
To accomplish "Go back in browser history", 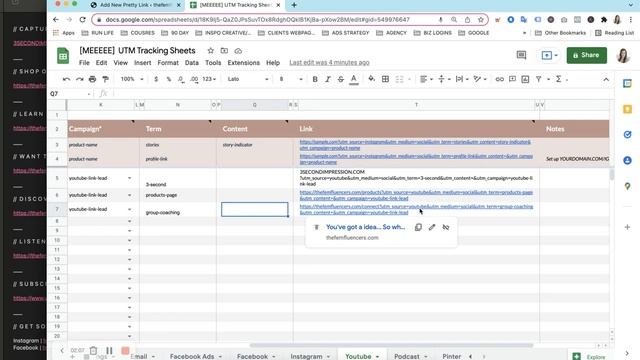I will [56, 20].
